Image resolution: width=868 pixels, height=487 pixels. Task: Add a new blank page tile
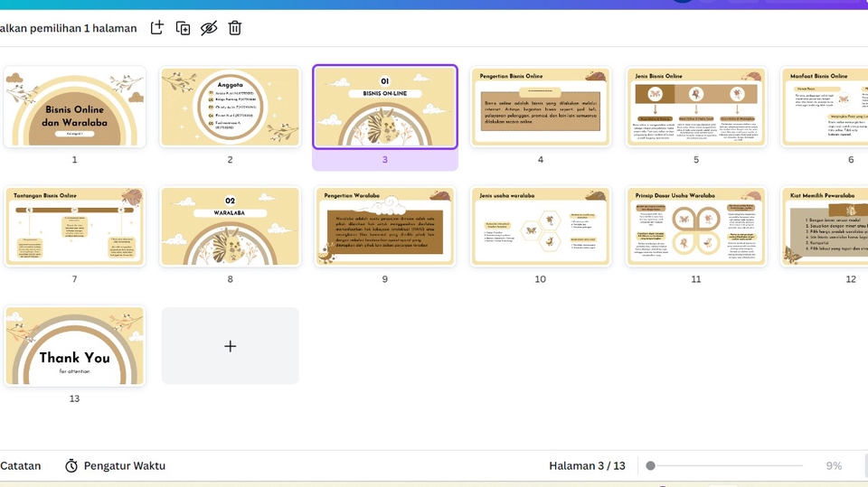(x=231, y=346)
